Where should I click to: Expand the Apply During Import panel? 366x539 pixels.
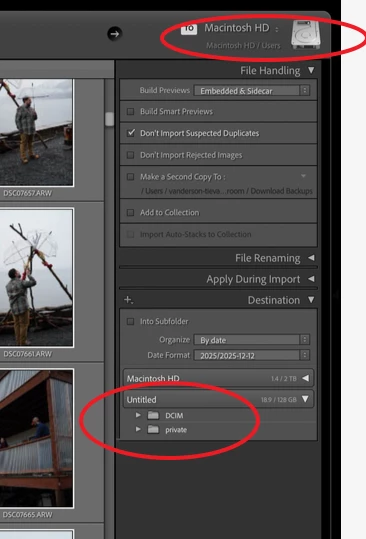point(311,279)
